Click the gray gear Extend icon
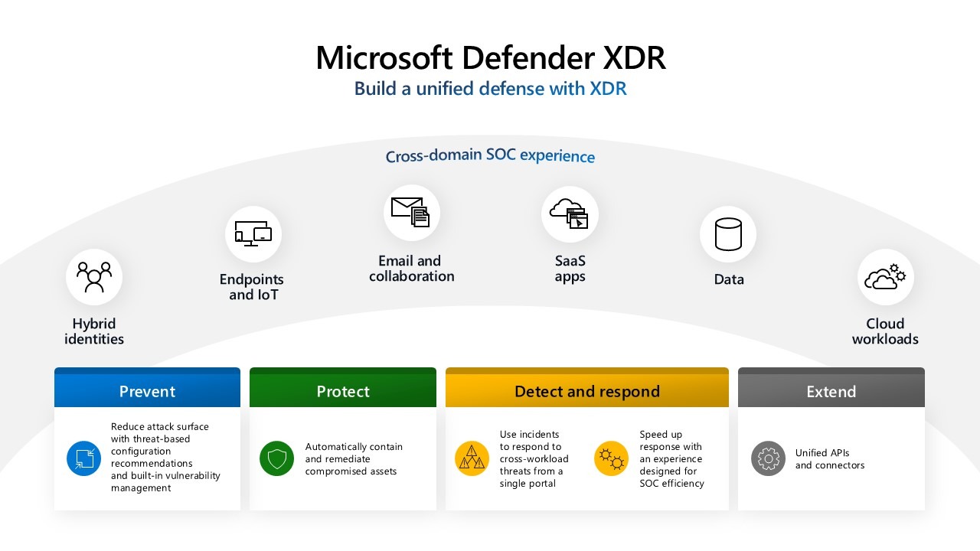Viewport: 980px width, 551px height. point(768,458)
